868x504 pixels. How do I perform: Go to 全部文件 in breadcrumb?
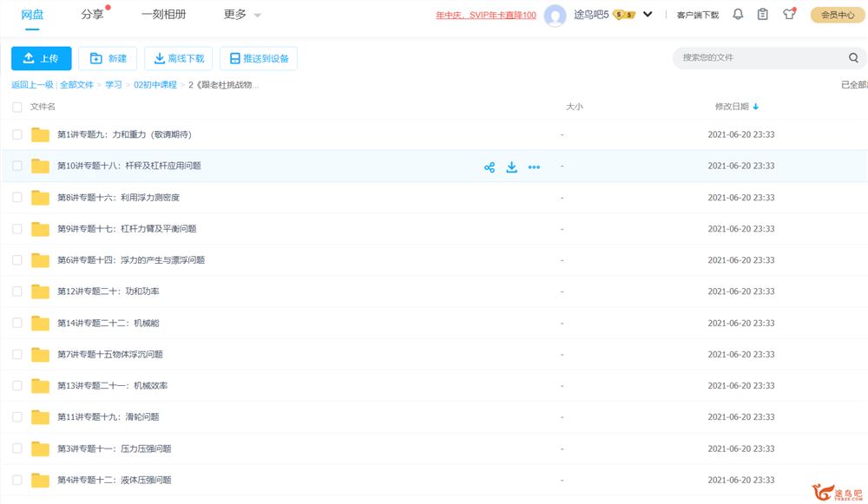[x=76, y=85]
